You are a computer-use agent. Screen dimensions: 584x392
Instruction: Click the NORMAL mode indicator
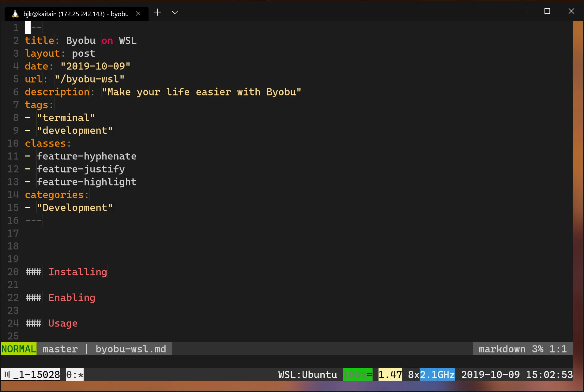point(19,349)
